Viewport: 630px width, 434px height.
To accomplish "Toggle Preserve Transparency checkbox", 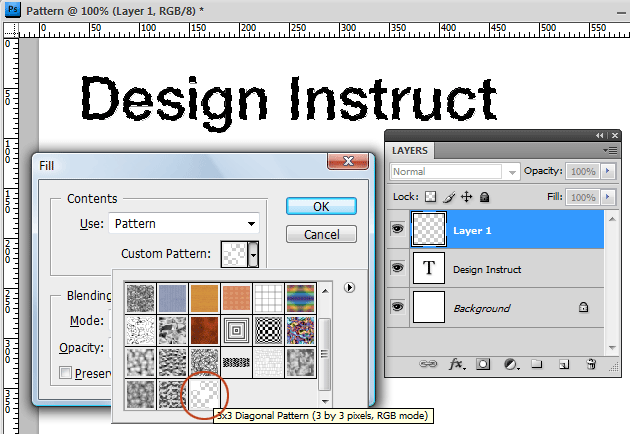I will click(65, 373).
